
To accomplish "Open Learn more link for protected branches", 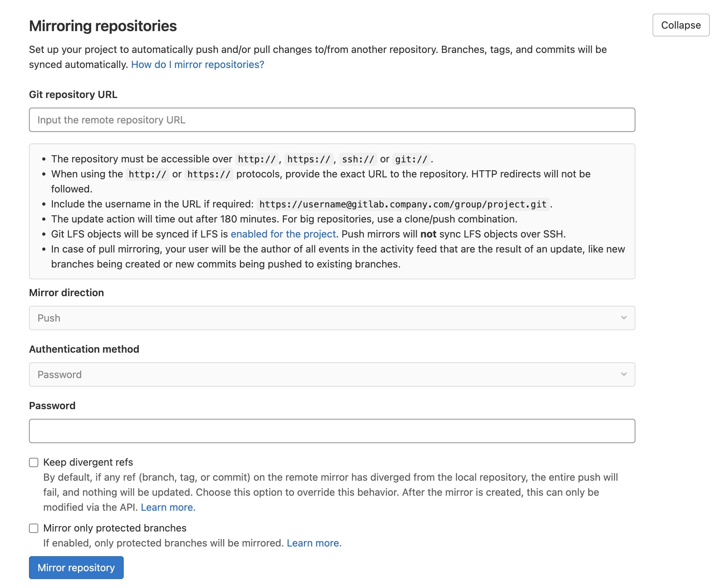I will tap(314, 543).
